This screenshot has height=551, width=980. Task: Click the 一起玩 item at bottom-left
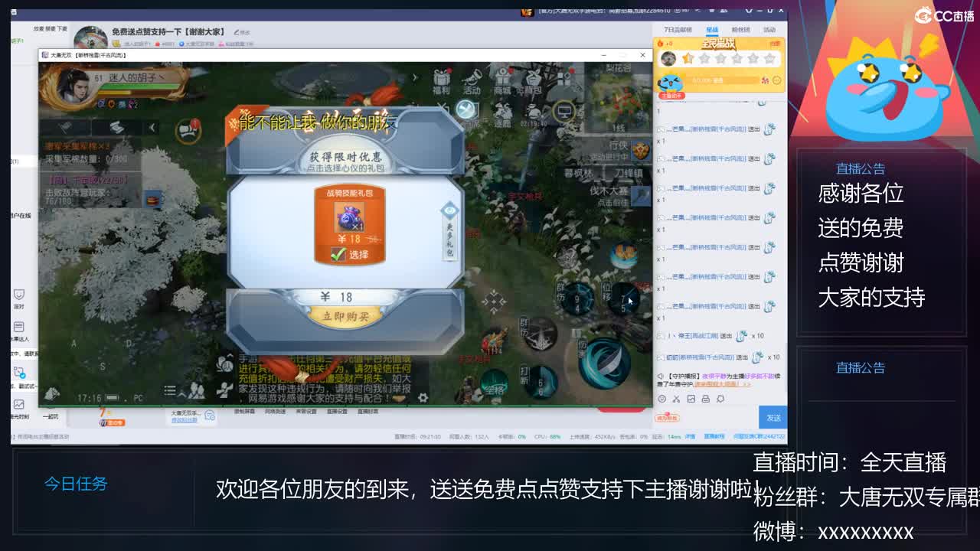click(51, 417)
